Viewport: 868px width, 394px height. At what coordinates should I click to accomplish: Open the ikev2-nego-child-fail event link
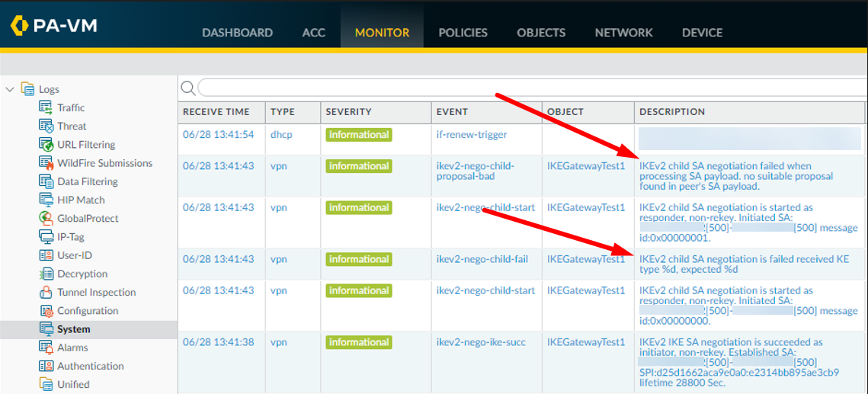pyautogui.click(x=482, y=259)
